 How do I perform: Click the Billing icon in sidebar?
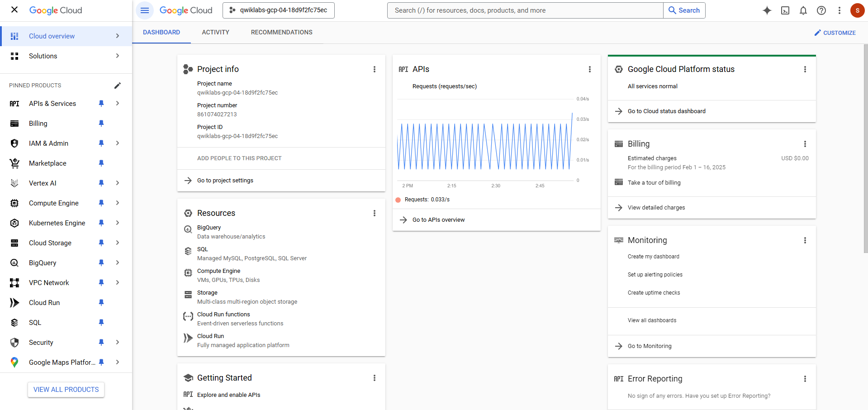[14, 124]
